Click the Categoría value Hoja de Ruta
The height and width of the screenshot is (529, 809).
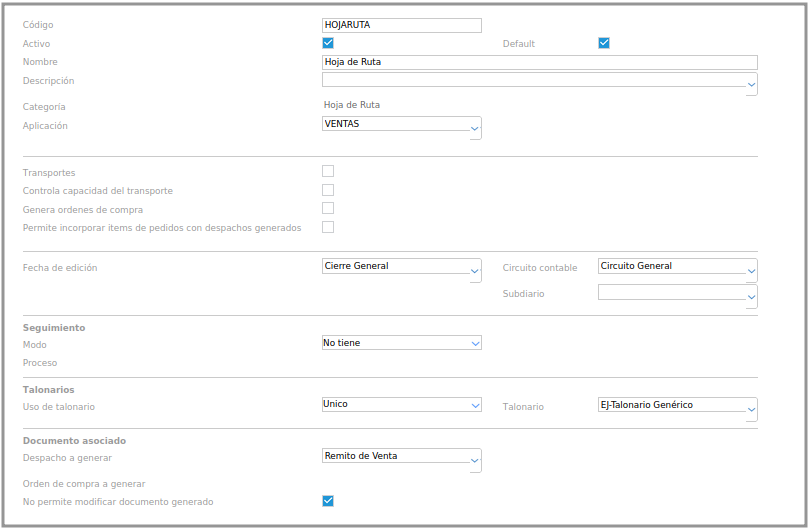(x=351, y=105)
